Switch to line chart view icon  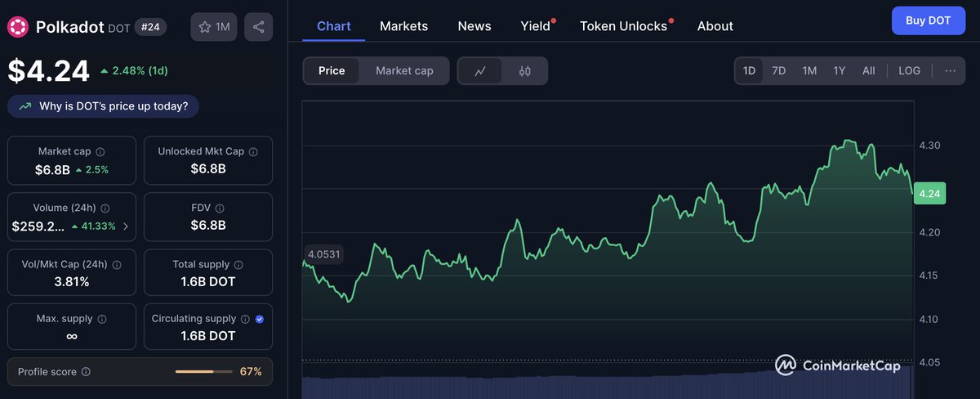(x=480, y=71)
